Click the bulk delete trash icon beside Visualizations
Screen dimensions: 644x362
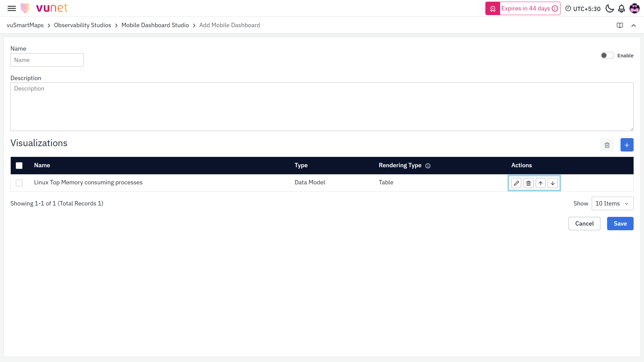pyautogui.click(x=607, y=145)
